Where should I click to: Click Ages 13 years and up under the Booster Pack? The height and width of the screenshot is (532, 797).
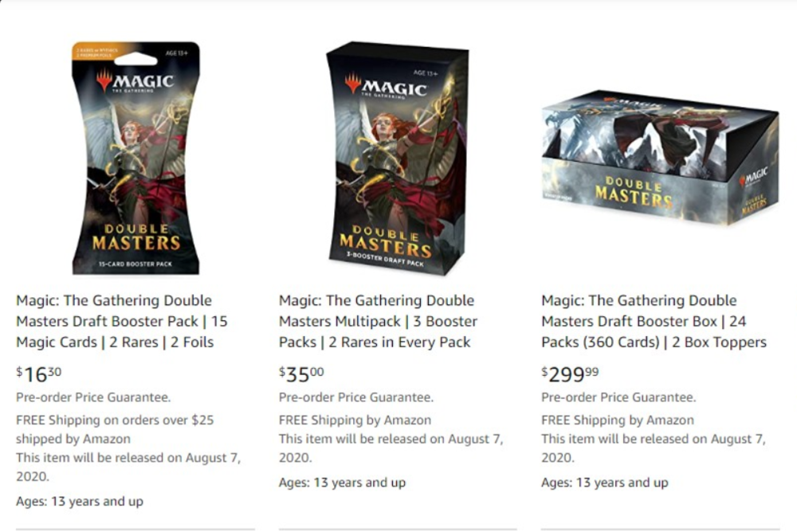79,502
